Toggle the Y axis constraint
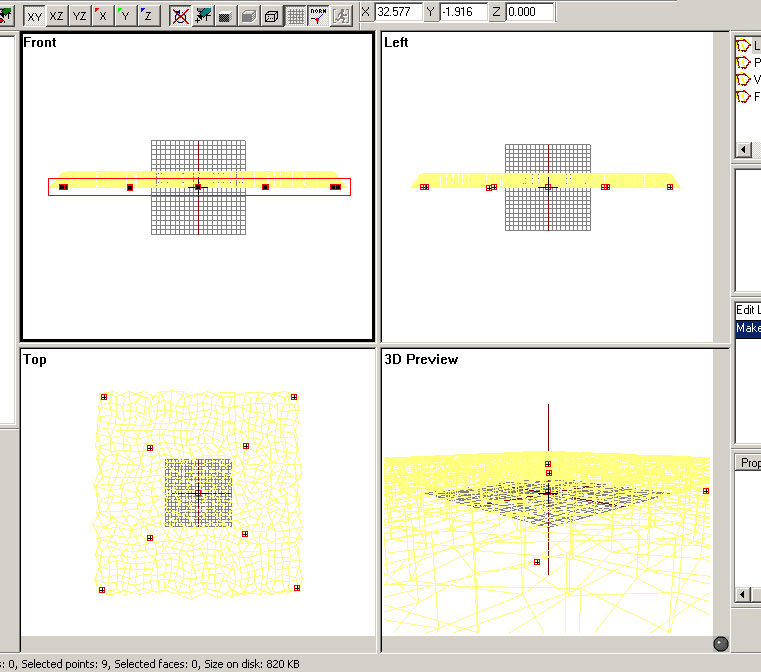Image resolution: width=761 pixels, height=672 pixels. (x=124, y=15)
